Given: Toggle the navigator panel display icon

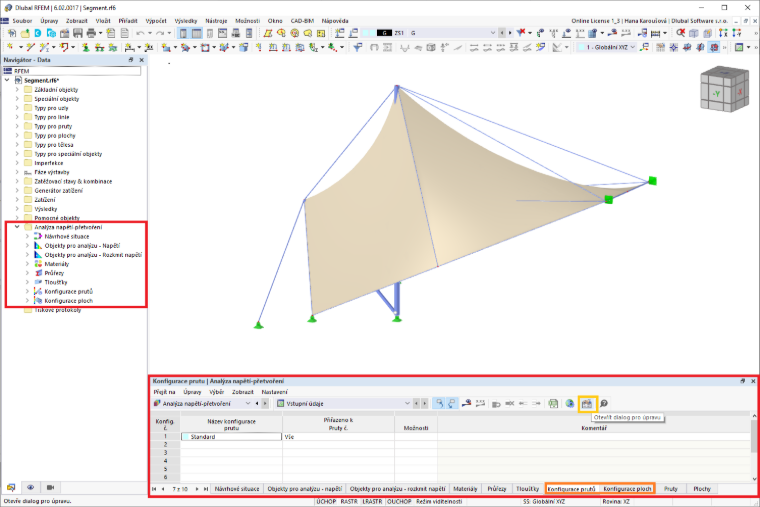Looking at the screenshot, I should coord(183,33).
